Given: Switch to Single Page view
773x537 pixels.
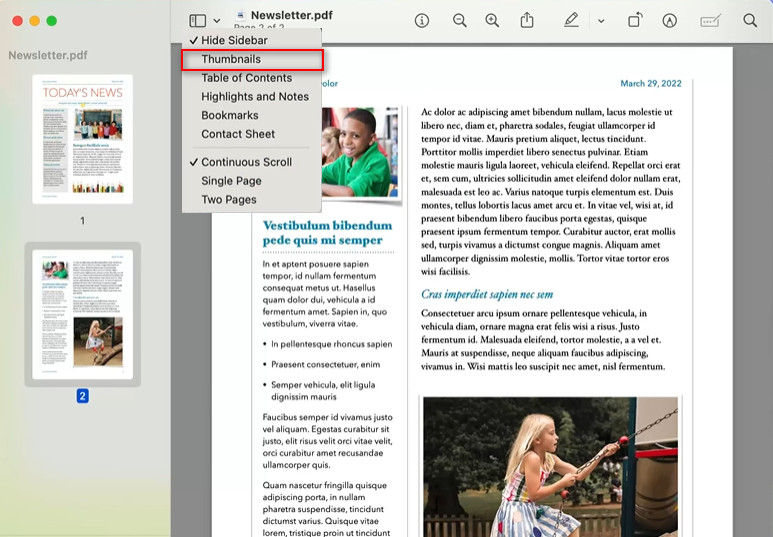Looking at the screenshot, I should tap(231, 181).
